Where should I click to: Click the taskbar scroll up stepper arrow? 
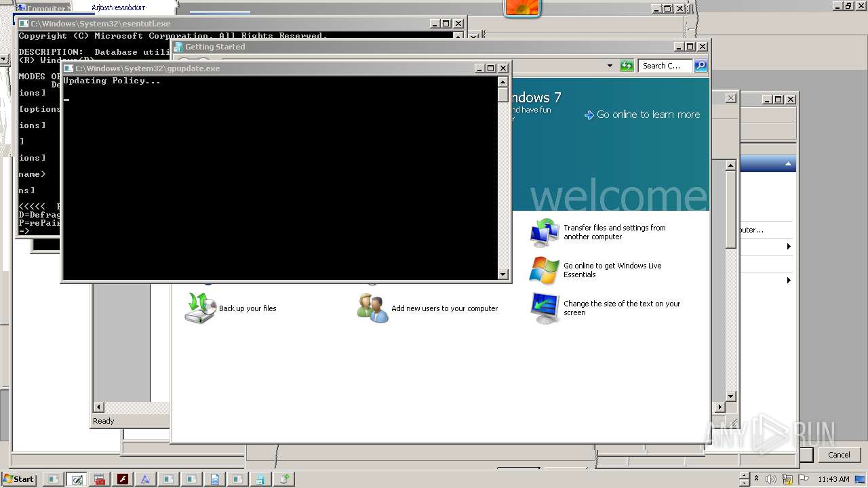click(x=744, y=475)
